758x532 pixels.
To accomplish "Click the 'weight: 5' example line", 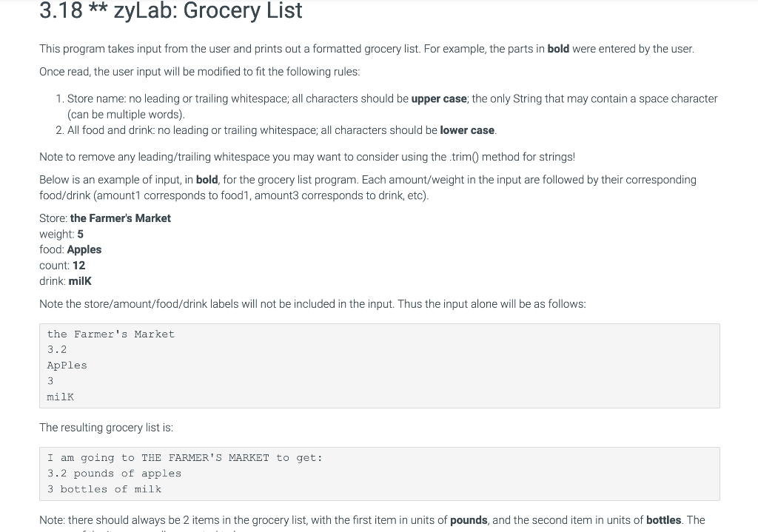I will 61,235.
